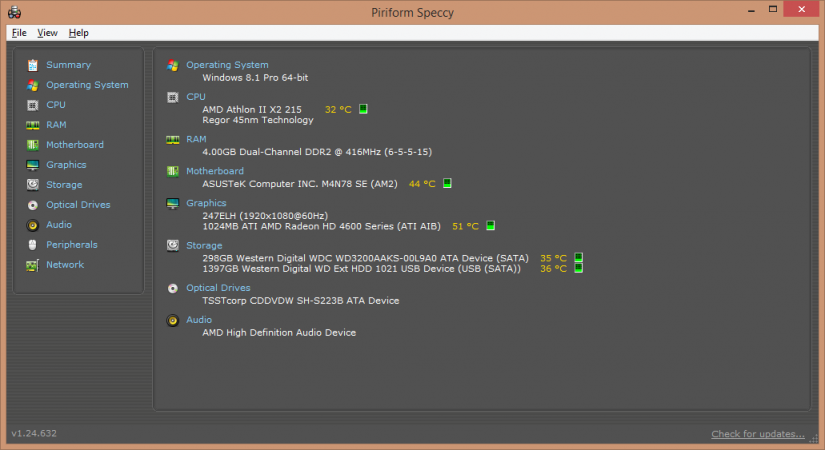Open the Motherboard heading link in summary
This screenshot has height=450, width=825.
[x=215, y=171]
